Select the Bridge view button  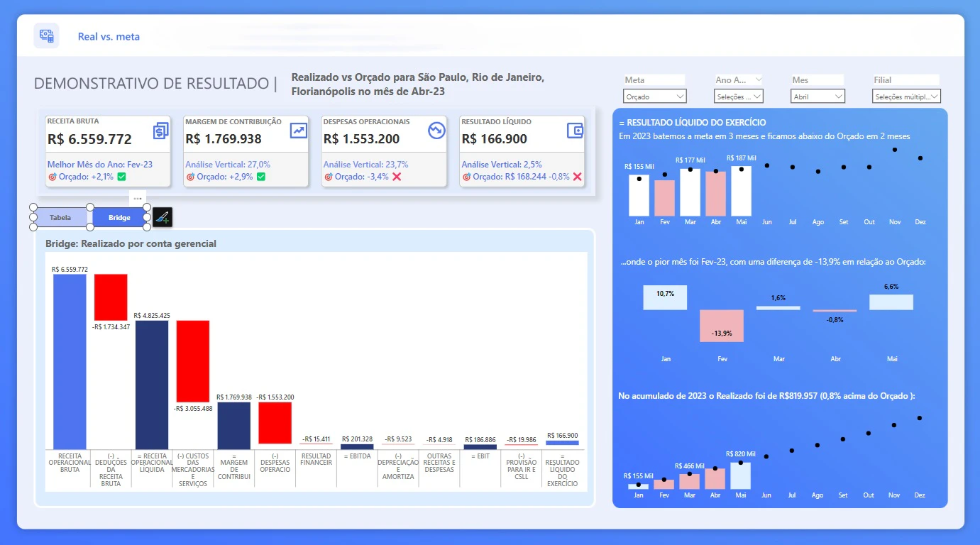119,217
